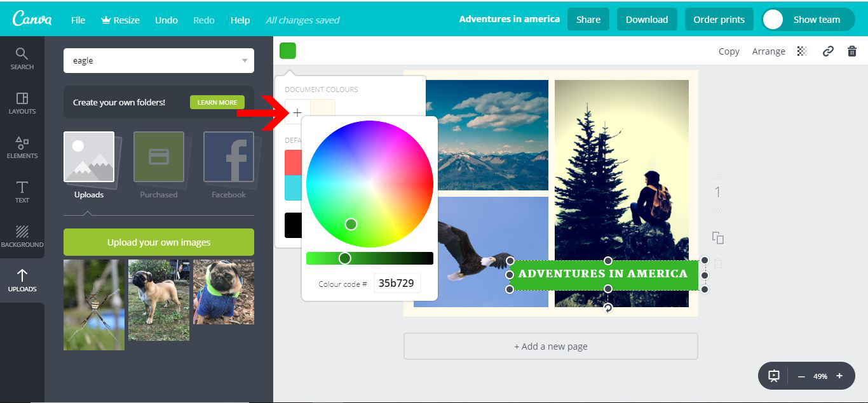Open the eagle search dropdown
Image resolution: width=868 pixels, height=403 pixels.
(245, 60)
